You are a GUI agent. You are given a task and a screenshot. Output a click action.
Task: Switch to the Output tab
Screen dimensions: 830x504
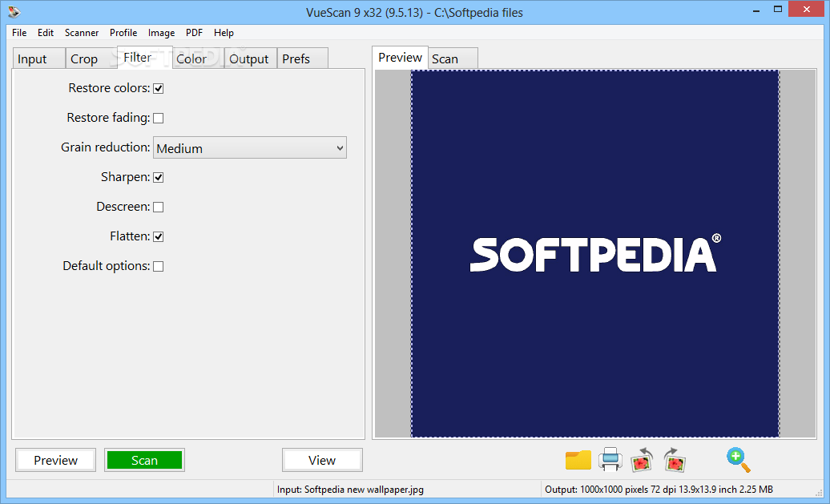coord(251,58)
